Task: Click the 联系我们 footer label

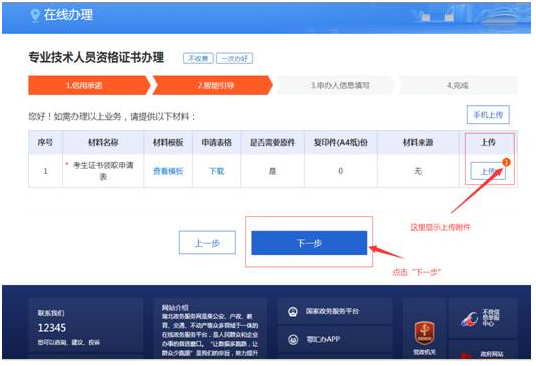Action: point(51,313)
